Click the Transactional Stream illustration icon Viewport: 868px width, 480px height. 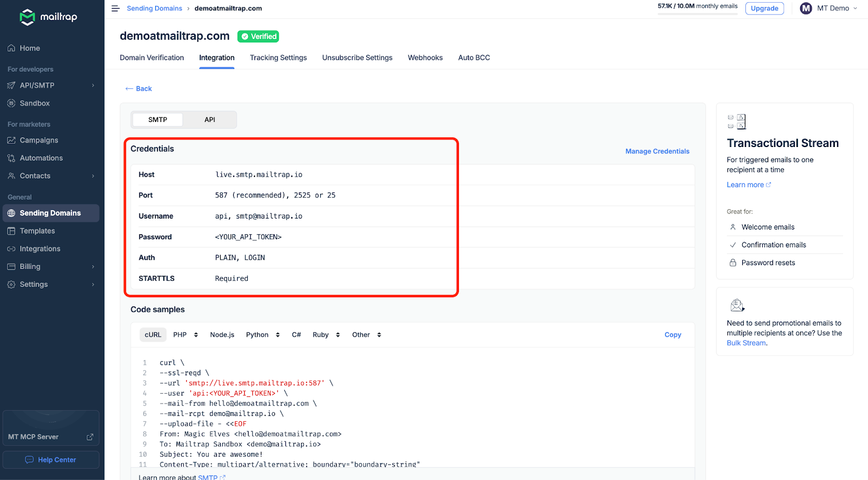(x=737, y=121)
